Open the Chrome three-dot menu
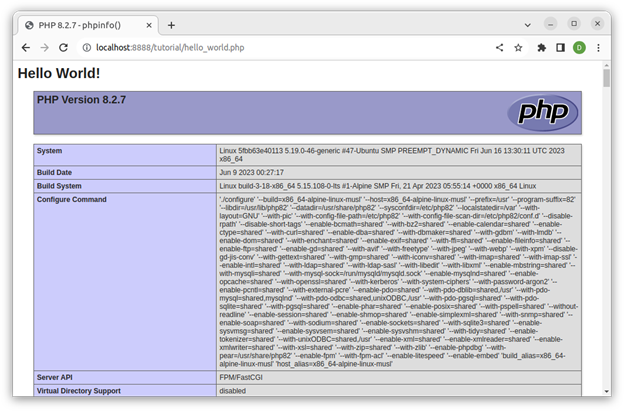This screenshot has width=624, height=411. click(x=598, y=47)
